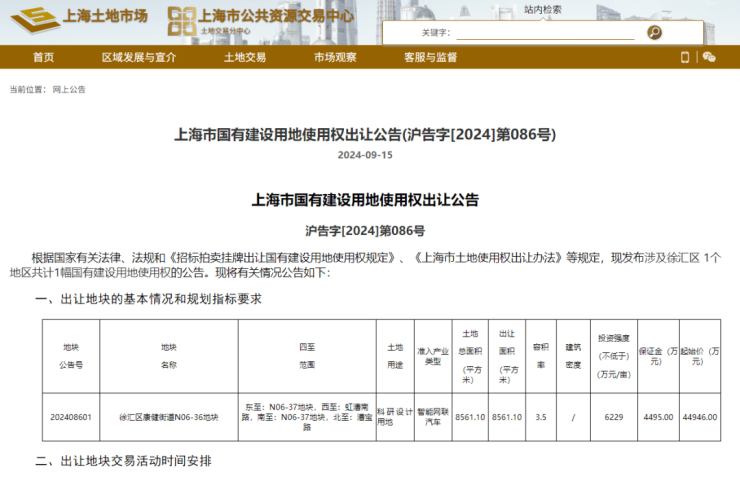Click the 地块公告号 column header
Viewport: 740px width, 477px height.
pyautogui.click(x=71, y=356)
